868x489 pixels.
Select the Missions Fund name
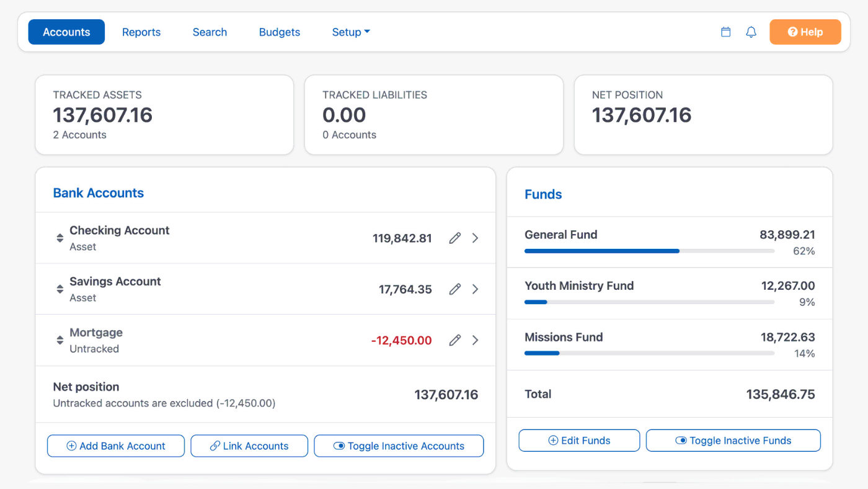pos(564,337)
